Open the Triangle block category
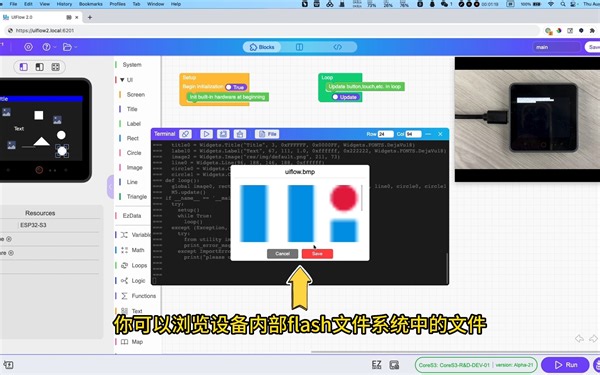This screenshot has height=375, width=600. (x=137, y=196)
